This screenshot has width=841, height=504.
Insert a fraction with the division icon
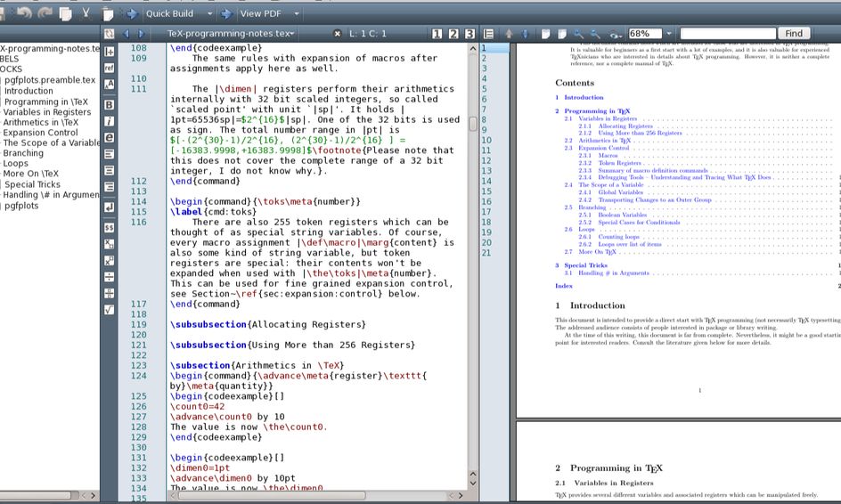pyautogui.click(x=109, y=277)
